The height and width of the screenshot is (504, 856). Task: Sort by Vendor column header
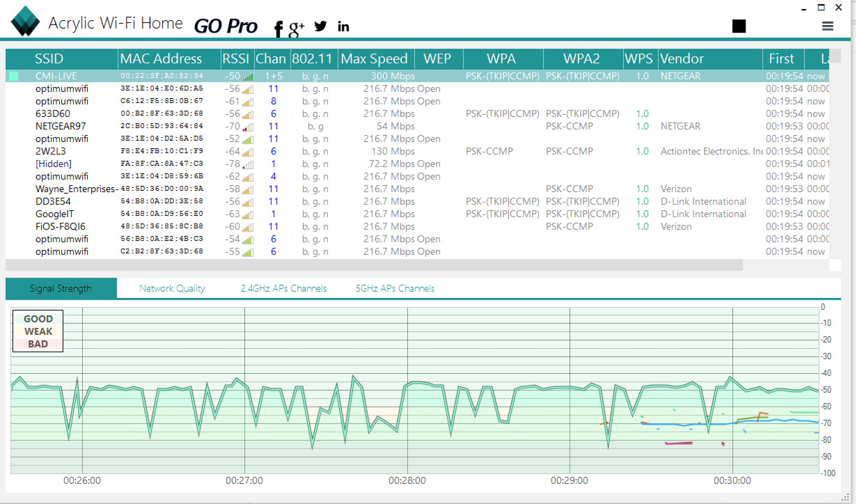(x=682, y=59)
